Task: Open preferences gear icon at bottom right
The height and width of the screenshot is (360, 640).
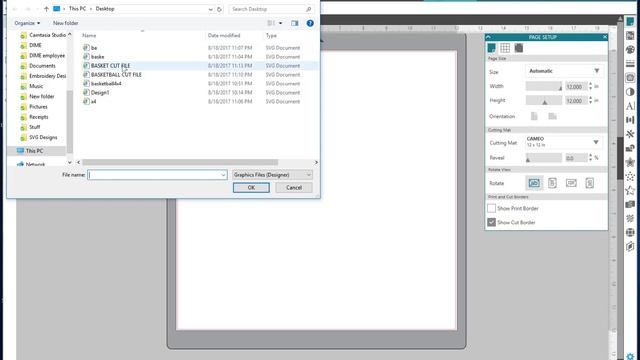Action: tap(630, 356)
